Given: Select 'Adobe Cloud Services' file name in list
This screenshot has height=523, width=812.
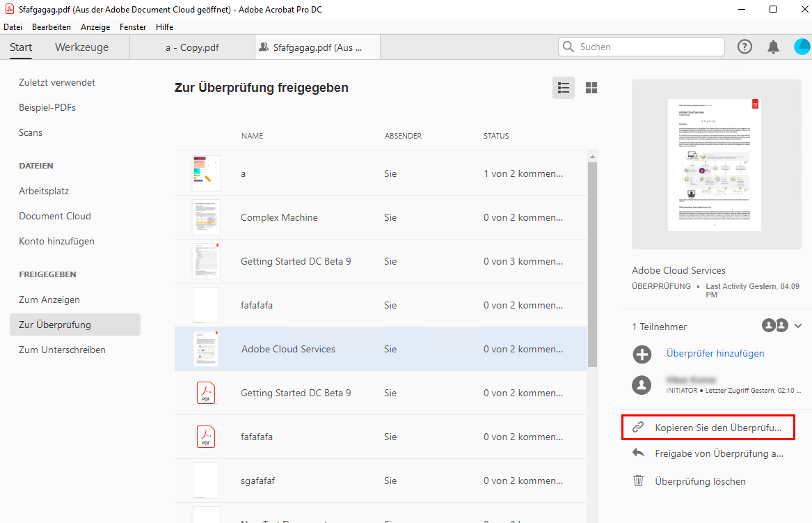Looking at the screenshot, I should pyautogui.click(x=288, y=350).
